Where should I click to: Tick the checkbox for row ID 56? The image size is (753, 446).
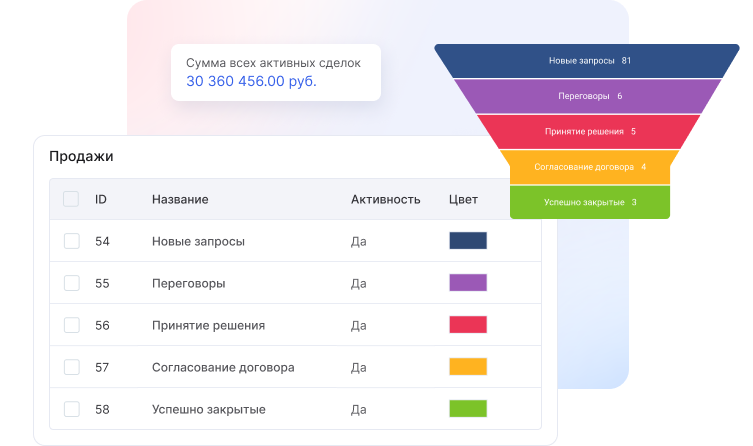[x=71, y=325]
